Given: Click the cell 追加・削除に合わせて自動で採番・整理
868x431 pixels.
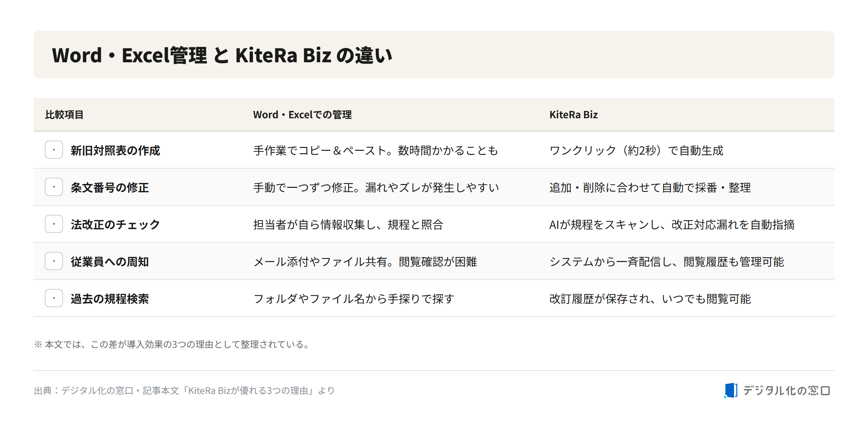Looking at the screenshot, I should (650, 188).
